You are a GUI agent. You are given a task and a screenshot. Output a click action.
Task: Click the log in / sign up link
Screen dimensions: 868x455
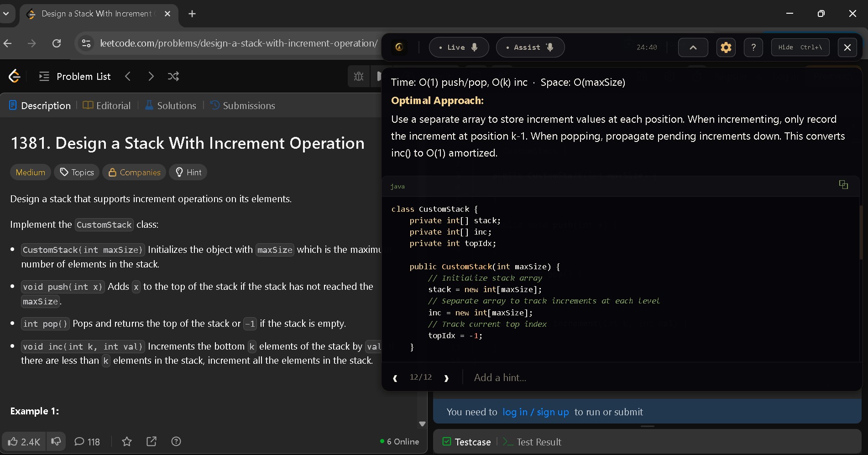[x=536, y=412]
